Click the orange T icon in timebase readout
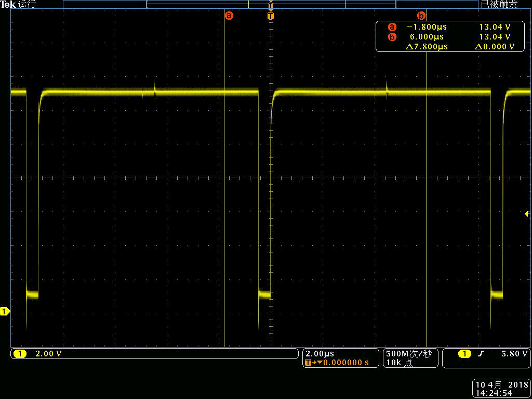Viewport: 532px width, 399px height. [308, 363]
